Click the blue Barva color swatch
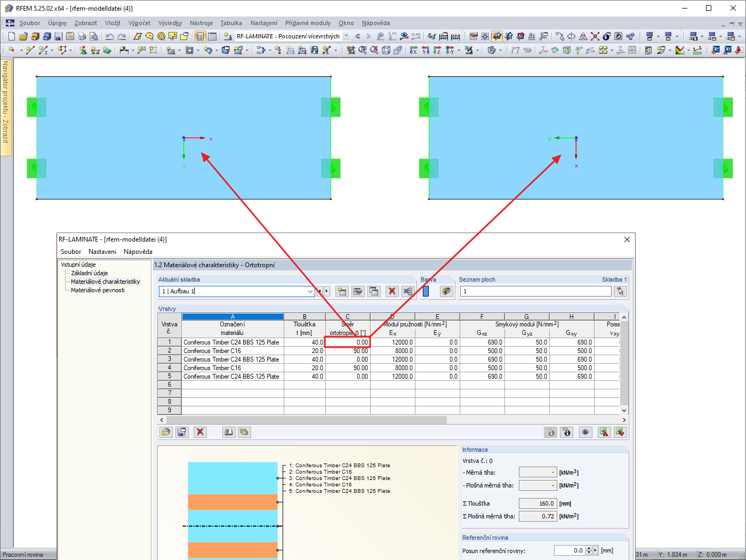746x560 pixels. 426,291
